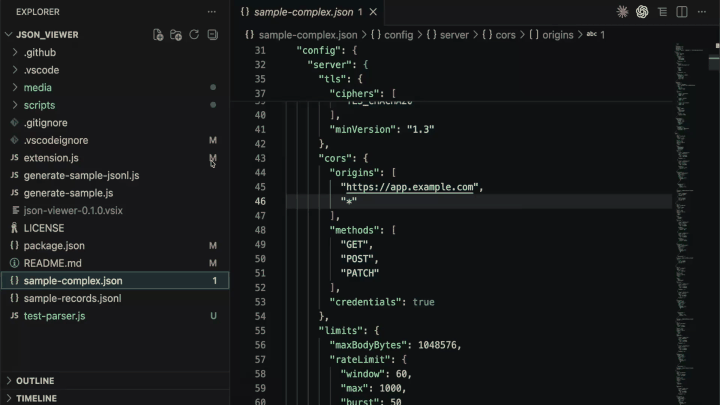Click line number 46 in the gutter
The height and width of the screenshot is (405, 720).
[260, 202]
